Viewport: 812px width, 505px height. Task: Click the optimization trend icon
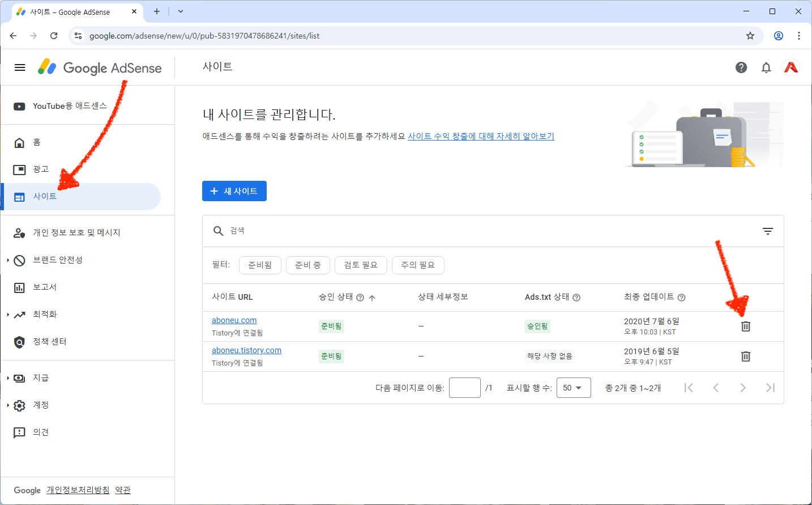(x=19, y=315)
